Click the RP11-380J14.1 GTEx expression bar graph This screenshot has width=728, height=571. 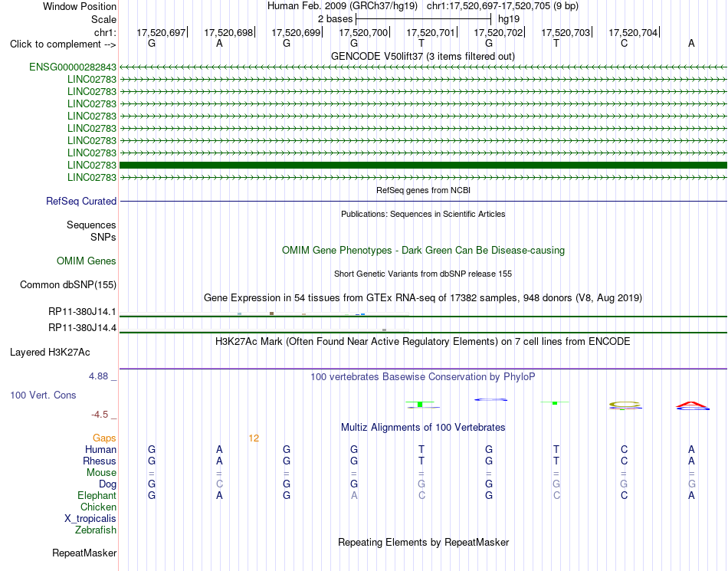(x=264, y=314)
